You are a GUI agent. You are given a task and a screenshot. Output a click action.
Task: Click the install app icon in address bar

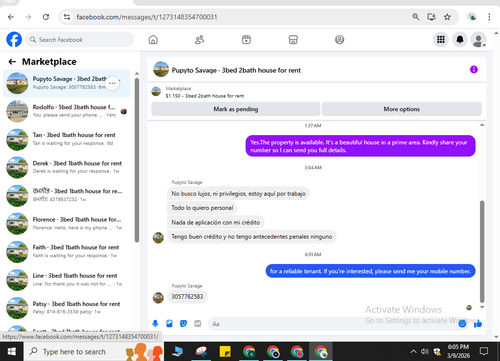click(431, 17)
